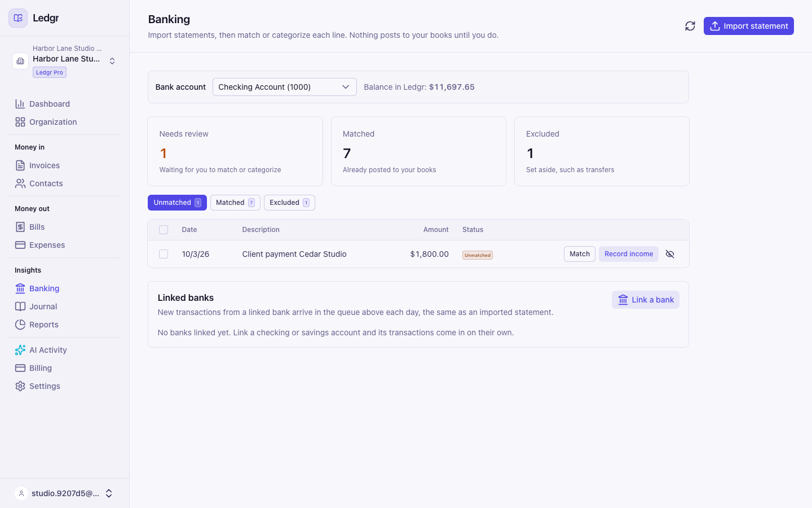Expand the Harbor Lane Studio organization switcher
The width and height of the screenshot is (812, 508).
[112, 61]
